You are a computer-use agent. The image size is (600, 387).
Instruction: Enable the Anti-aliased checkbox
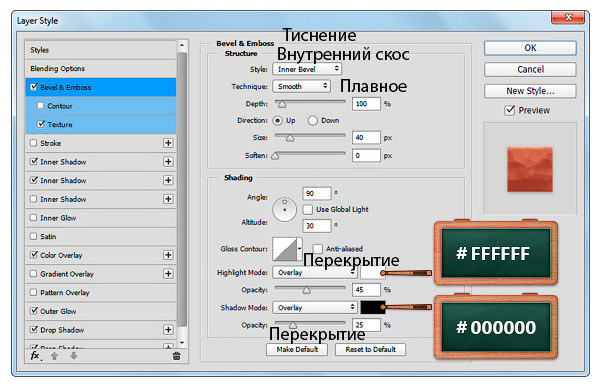click(x=318, y=249)
